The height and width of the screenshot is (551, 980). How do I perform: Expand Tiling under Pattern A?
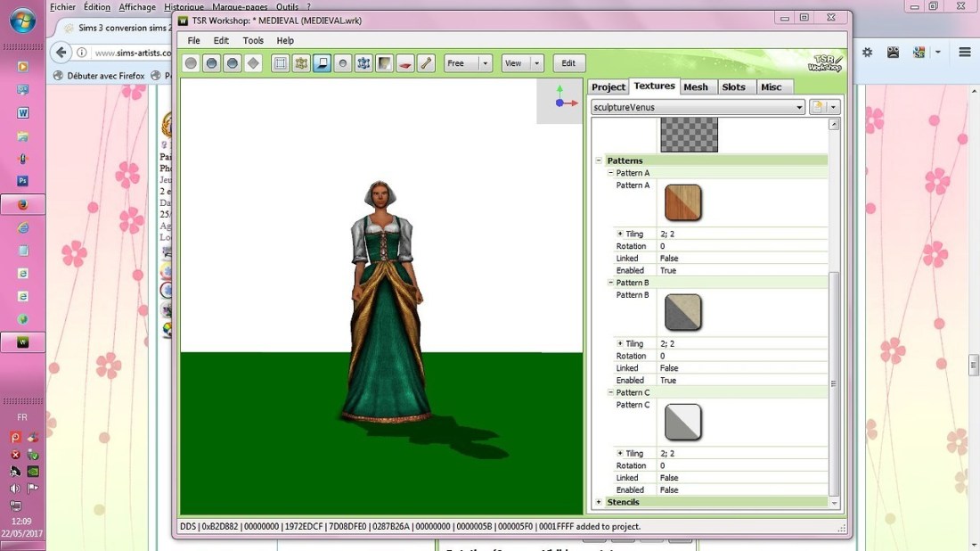click(620, 234)
